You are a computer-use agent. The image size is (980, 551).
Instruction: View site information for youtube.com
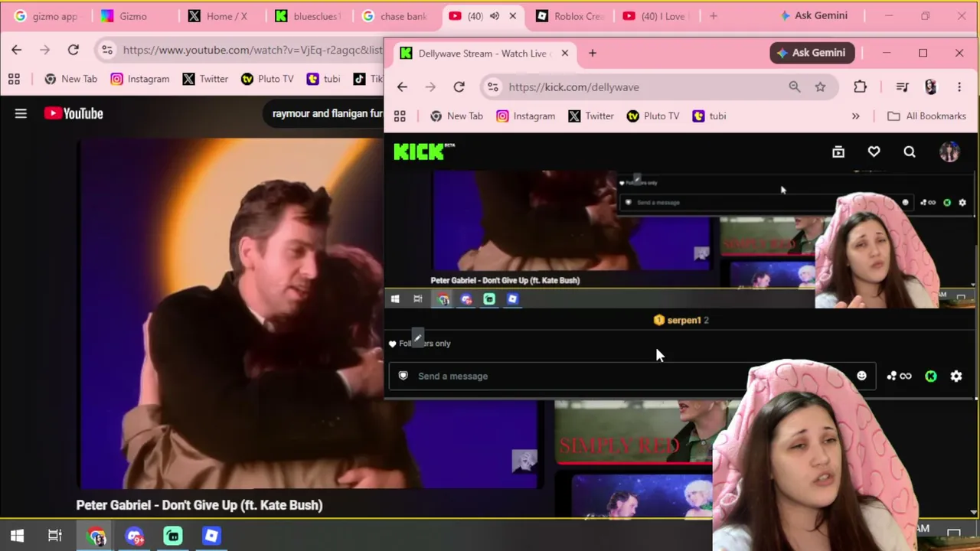tap(106, 50)
